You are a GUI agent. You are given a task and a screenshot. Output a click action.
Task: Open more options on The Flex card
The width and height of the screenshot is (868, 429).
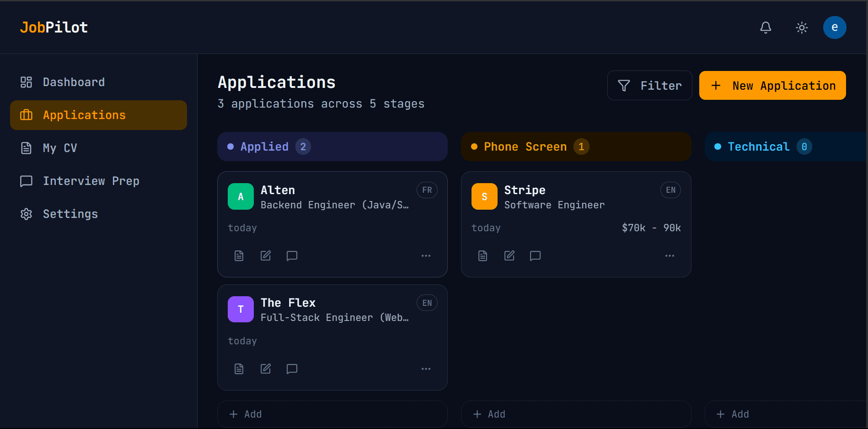point(426,369)
